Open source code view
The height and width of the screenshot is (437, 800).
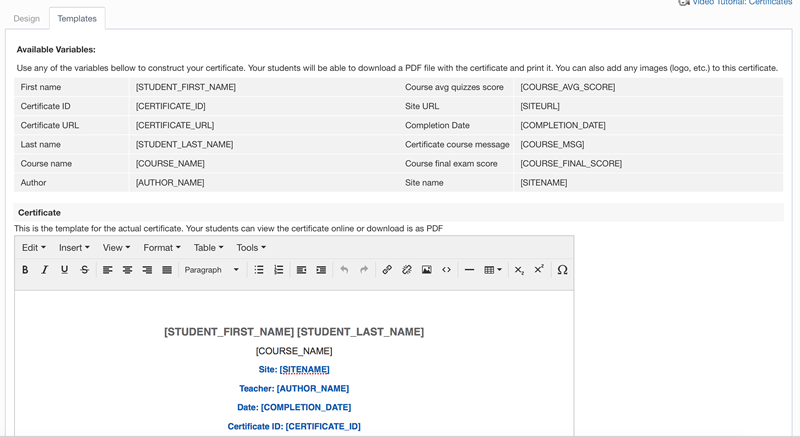coord(446,270)
